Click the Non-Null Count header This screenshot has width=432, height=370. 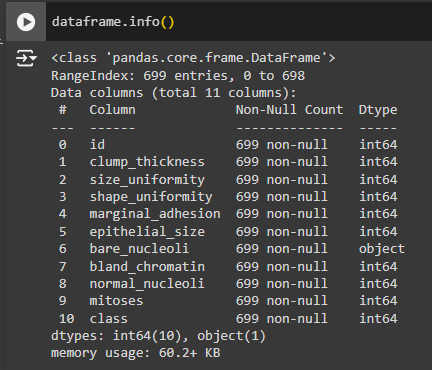(289, 110)
